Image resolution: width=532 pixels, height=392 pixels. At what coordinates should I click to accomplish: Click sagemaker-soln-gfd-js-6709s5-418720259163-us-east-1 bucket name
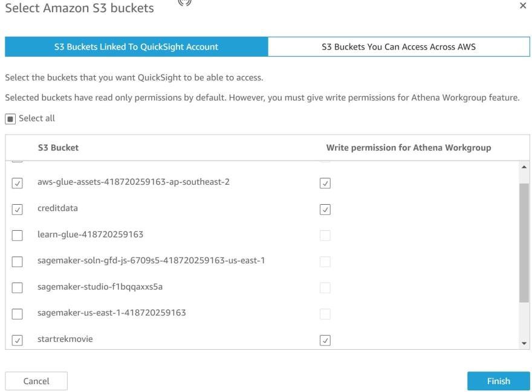[151, 260]
